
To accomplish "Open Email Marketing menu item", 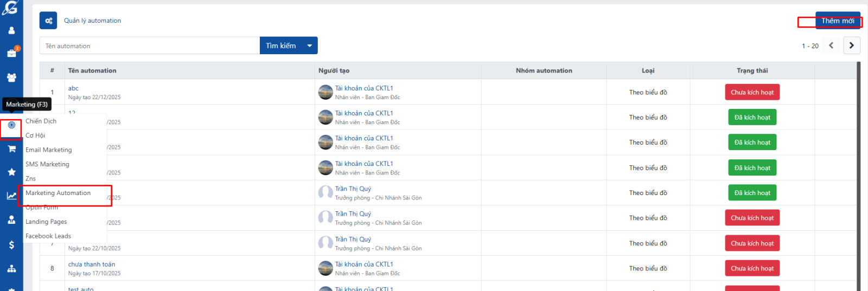I will click(48, 150).
